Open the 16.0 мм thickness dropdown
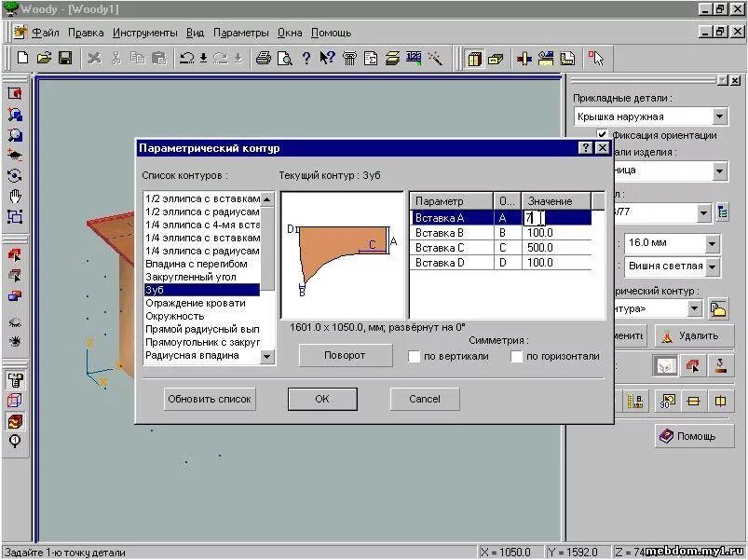Screen dimensions: 748x560 pyautogui.click(x=713, y=243)
